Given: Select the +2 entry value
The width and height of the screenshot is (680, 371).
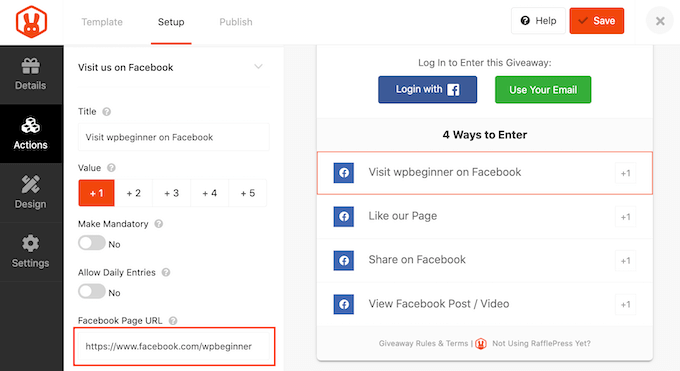Looking at the screenshot, I should 134,193.
